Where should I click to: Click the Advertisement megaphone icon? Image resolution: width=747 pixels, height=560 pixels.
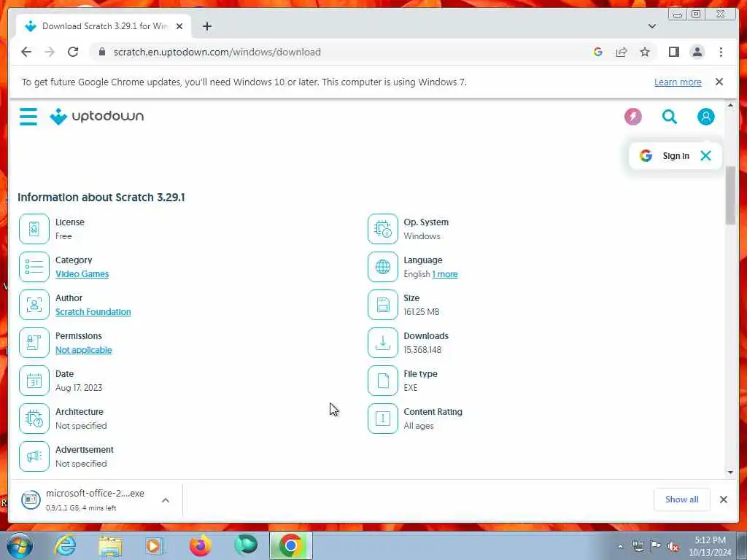(34, 456)
